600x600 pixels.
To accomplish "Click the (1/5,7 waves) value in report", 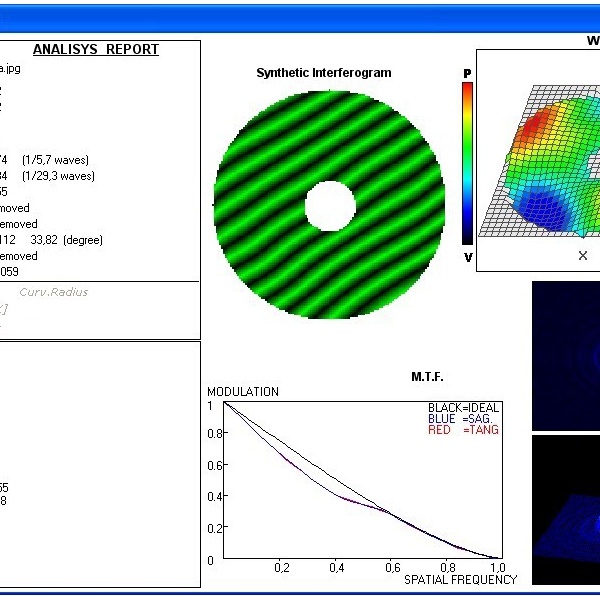I will 58,159.
